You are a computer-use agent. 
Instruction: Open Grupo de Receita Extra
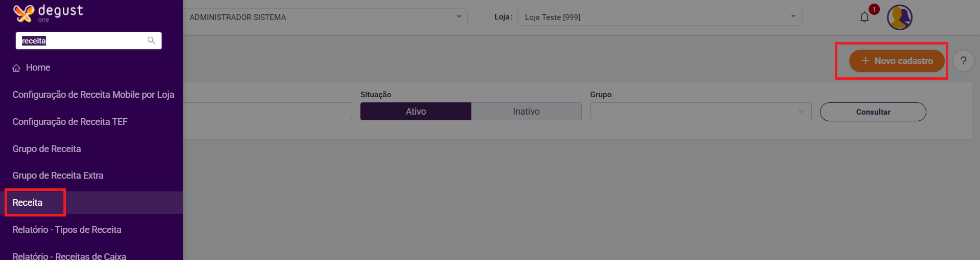(58, 176)
